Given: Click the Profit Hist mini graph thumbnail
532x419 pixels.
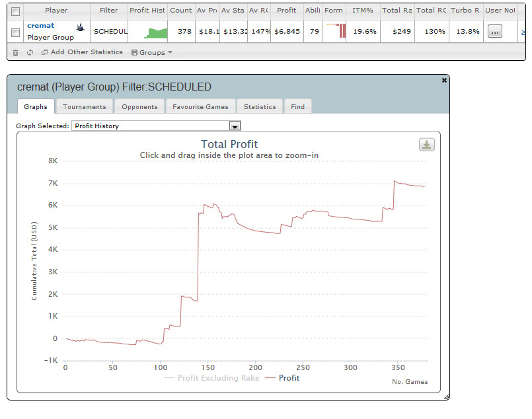Looking at the screenshot, I should point(156,32).
